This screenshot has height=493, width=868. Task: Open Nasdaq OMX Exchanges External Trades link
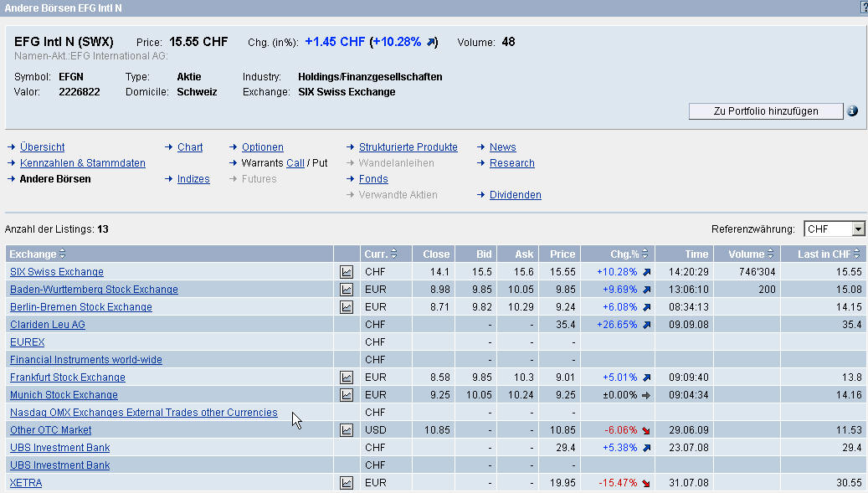[x=144, y=412]
